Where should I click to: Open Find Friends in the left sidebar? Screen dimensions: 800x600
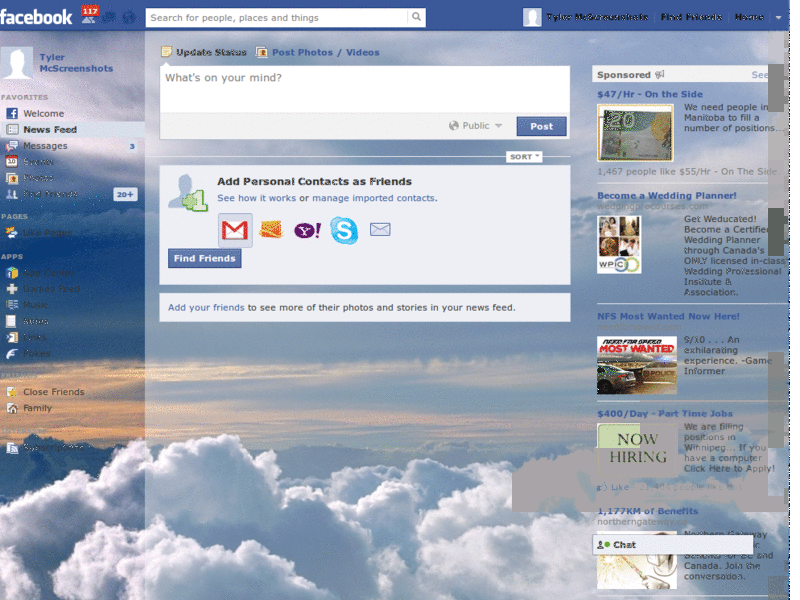[50, 194]
